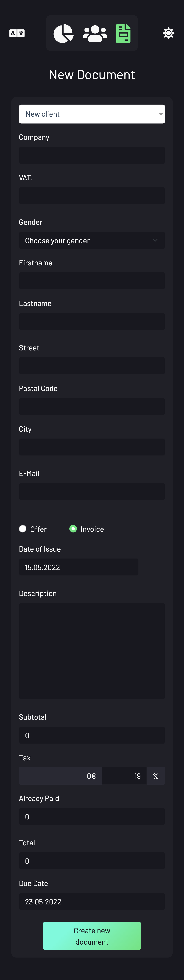
Task: Open the New client dropdown
Action: coord(92,114)
